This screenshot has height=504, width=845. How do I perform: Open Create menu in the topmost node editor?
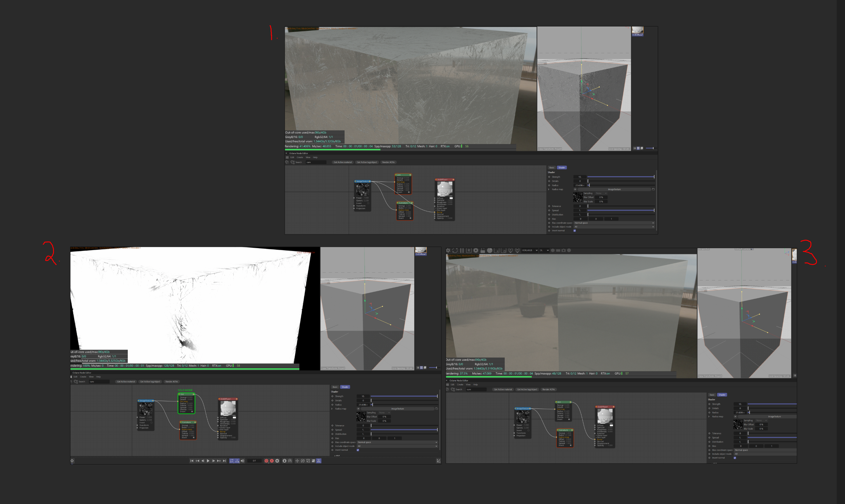click(300, 157)
